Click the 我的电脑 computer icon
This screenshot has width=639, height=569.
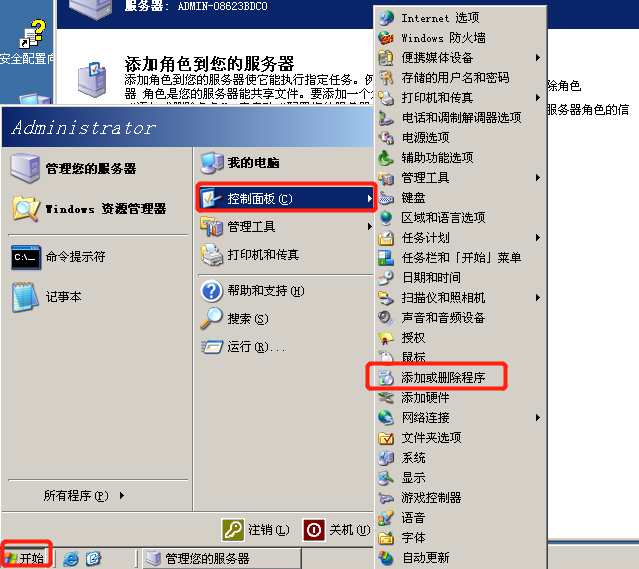point(212,163)
